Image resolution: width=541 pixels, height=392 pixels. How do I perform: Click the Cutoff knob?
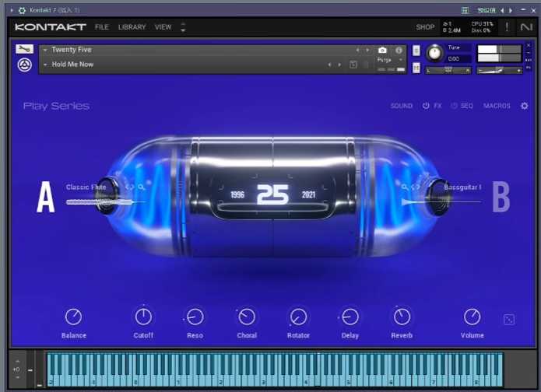(x=143, y=317)
